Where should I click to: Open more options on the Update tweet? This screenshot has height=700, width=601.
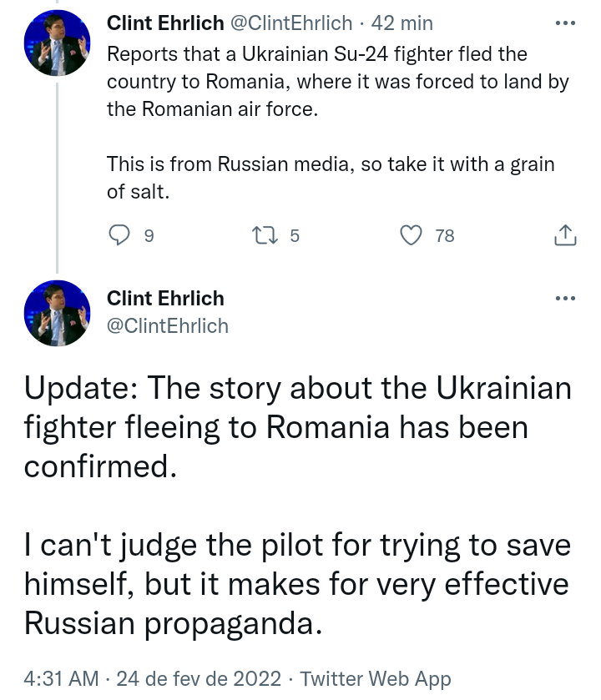point(565,298)
